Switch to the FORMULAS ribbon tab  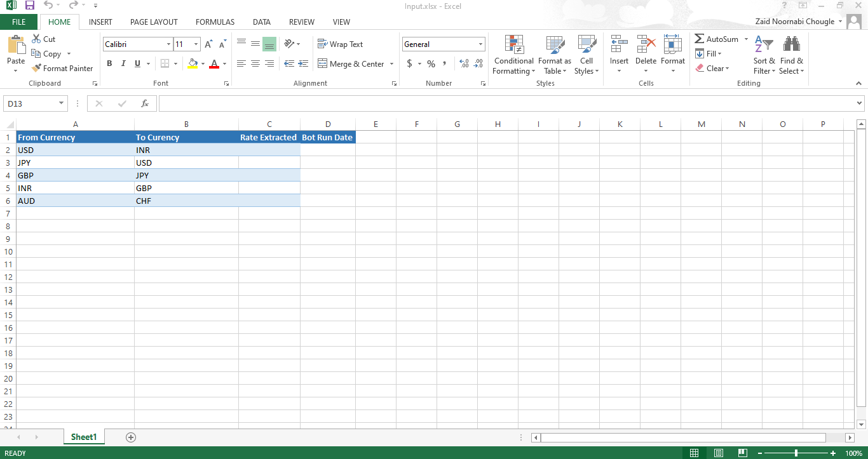pos(215,22)
